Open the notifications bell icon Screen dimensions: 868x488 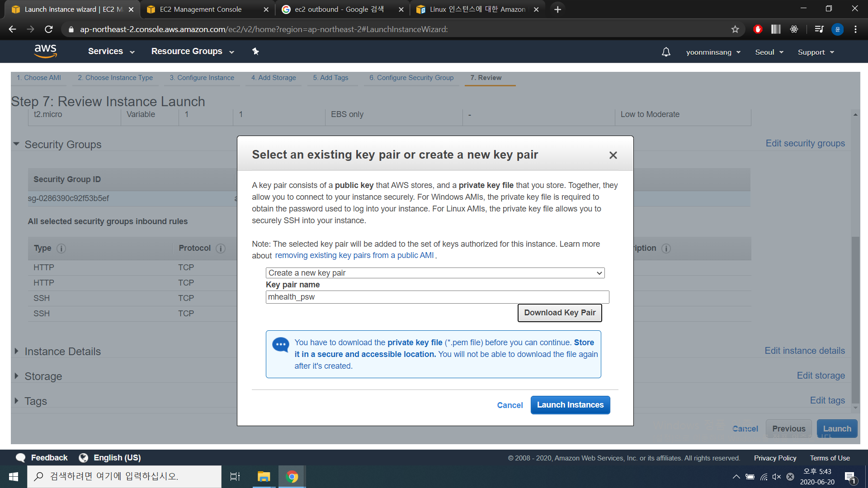tap(666, 52)
